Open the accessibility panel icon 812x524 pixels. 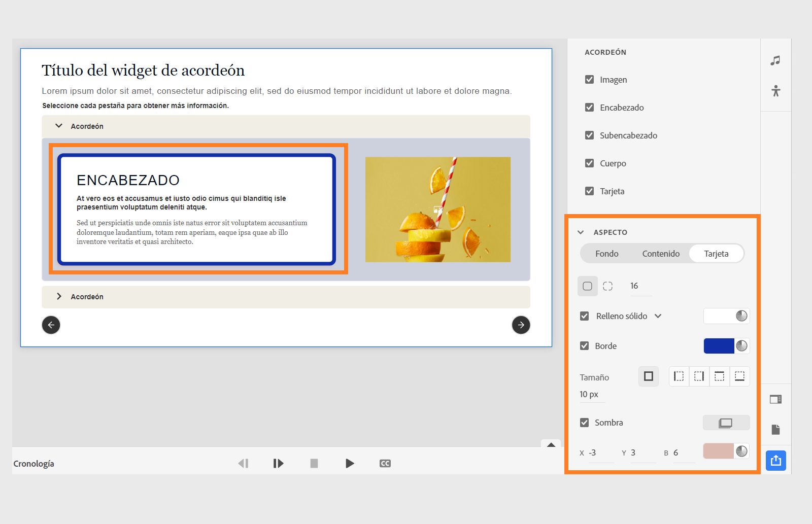775,91
